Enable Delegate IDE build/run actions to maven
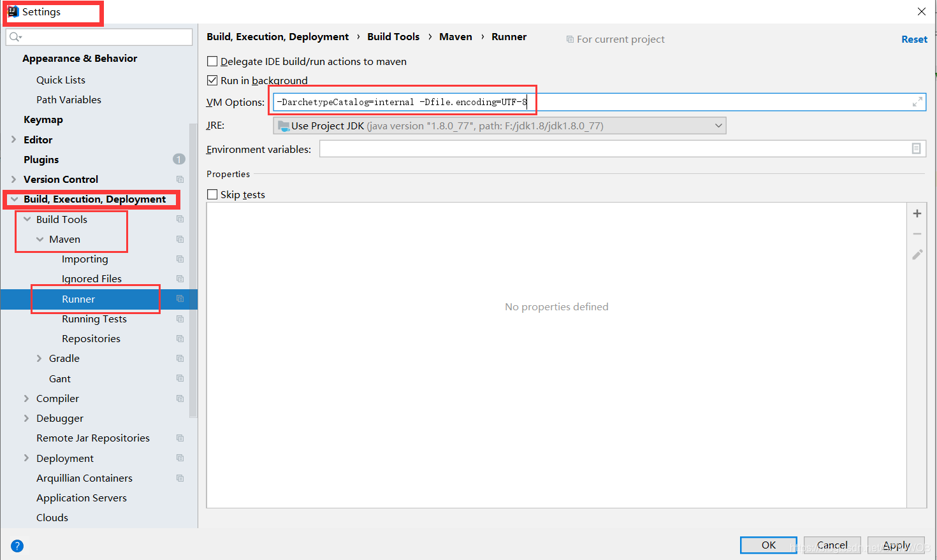The height and width of the screenshot is (560, 937). point(212,62)
